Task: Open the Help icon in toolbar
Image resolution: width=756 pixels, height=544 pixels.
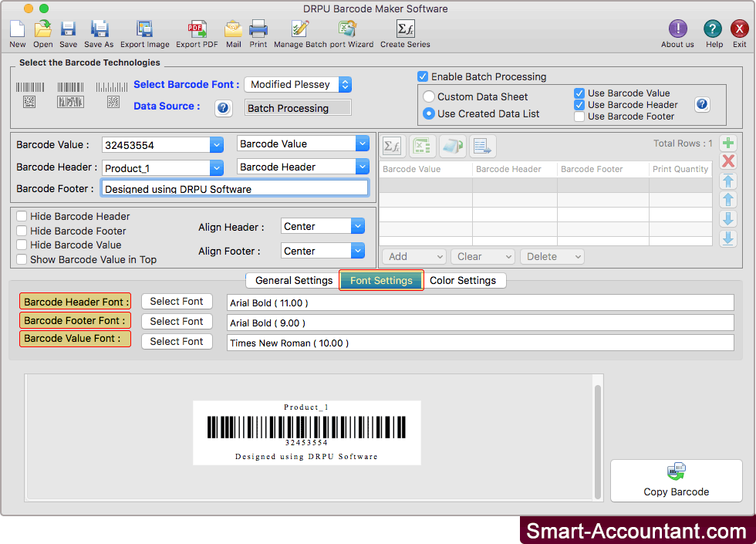Action: 714,29
